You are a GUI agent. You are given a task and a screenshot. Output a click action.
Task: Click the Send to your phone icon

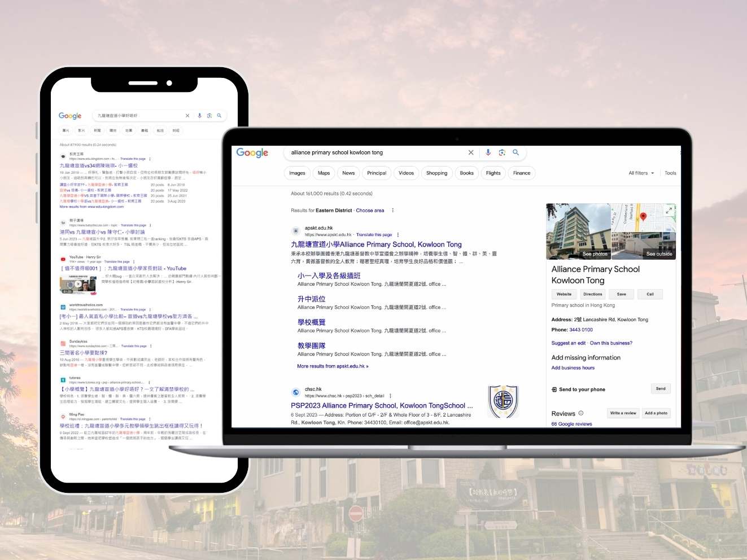554,390
